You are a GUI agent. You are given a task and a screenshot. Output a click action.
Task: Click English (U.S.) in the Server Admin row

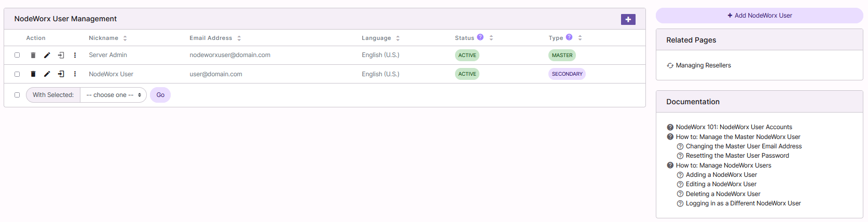tap(380, 55)
